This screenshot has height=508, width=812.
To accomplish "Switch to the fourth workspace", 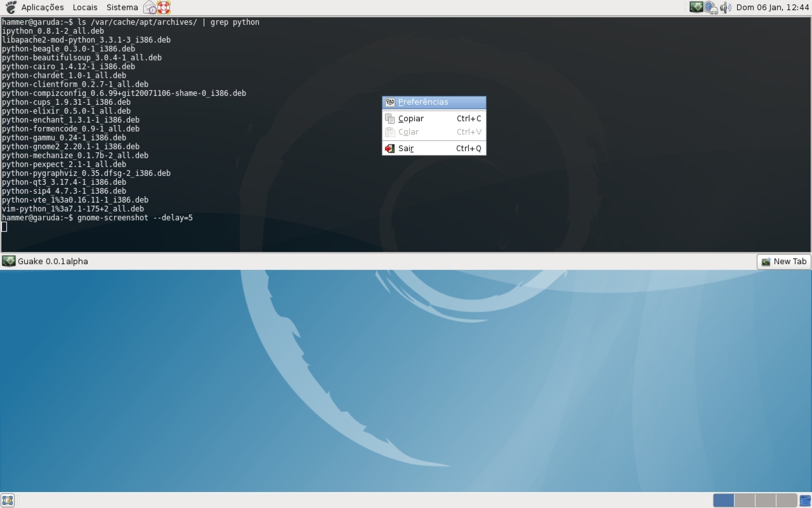I will tap(786, 500).
